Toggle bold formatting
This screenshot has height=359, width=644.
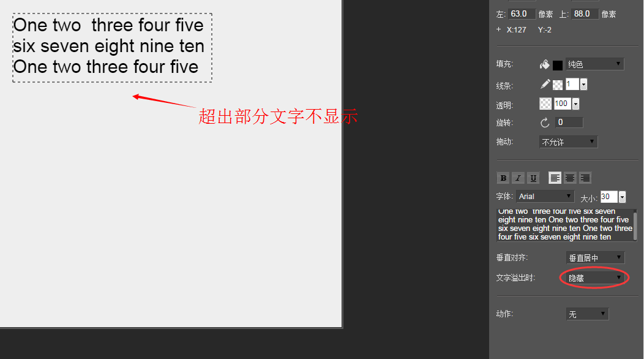(x=503, y=178)
